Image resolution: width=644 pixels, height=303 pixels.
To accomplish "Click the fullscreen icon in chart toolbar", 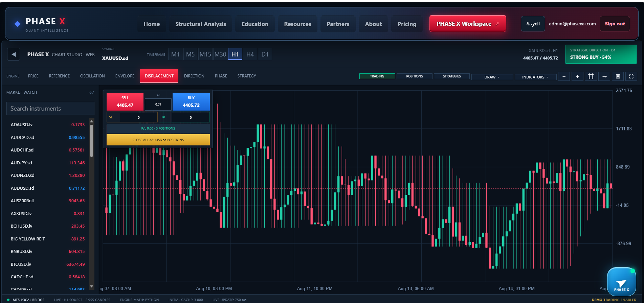I will 631,76.
